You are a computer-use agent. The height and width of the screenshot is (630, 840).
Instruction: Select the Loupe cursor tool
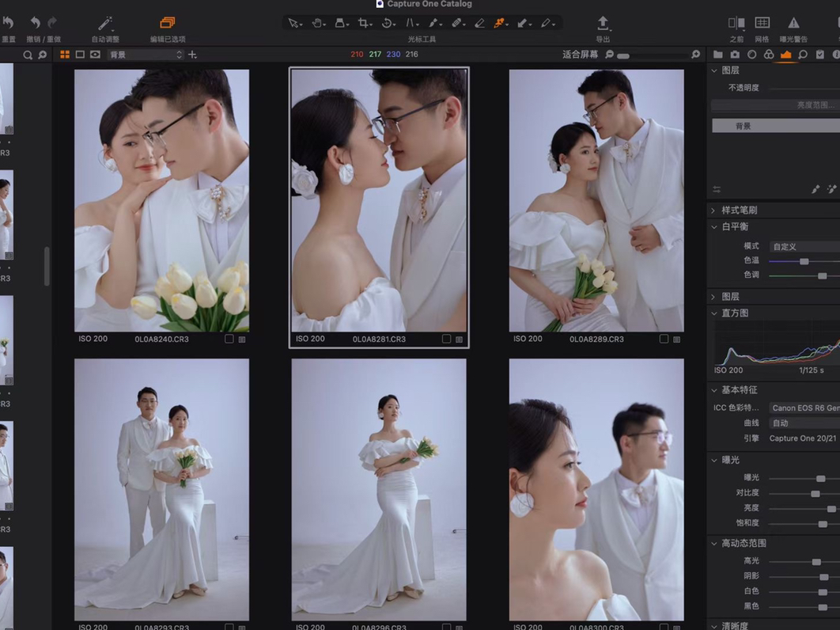(x=339, y=23)
